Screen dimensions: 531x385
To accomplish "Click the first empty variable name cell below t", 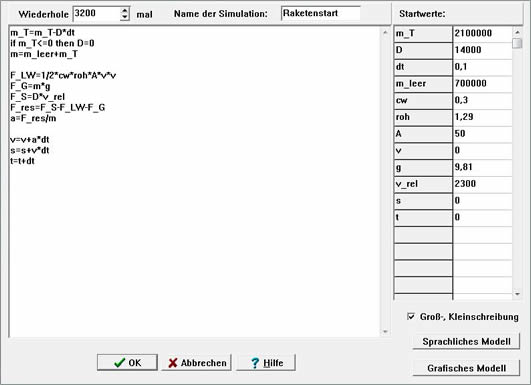I will pyautogui.click(x=423, y=235).
